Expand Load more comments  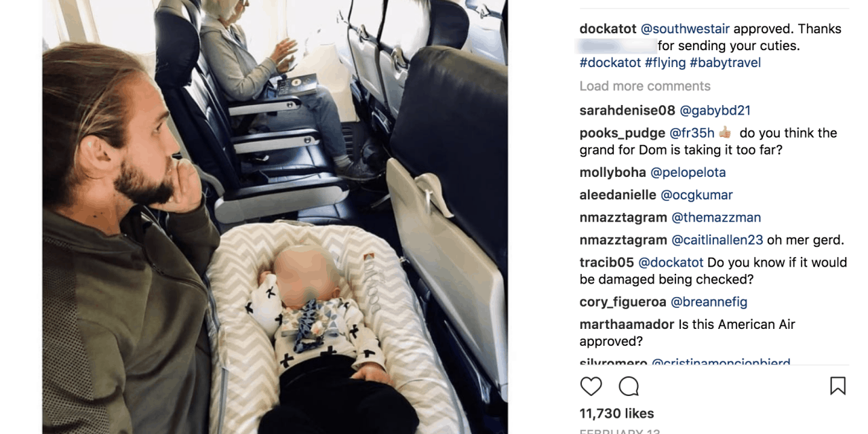tap(645, 86)
